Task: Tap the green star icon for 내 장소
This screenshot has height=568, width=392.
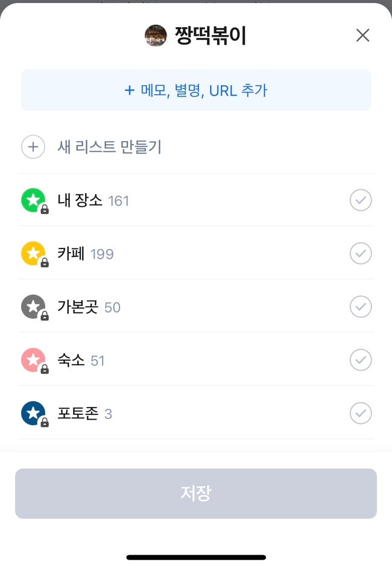Action: click(33, 200)
